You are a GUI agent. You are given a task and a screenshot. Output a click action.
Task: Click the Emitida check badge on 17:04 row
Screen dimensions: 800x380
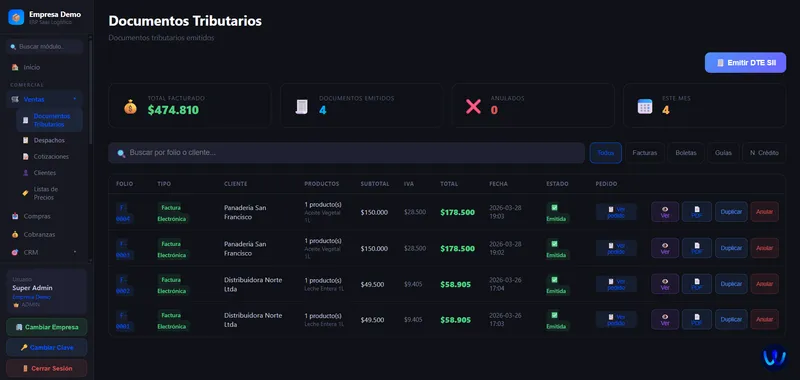point(556,285)
